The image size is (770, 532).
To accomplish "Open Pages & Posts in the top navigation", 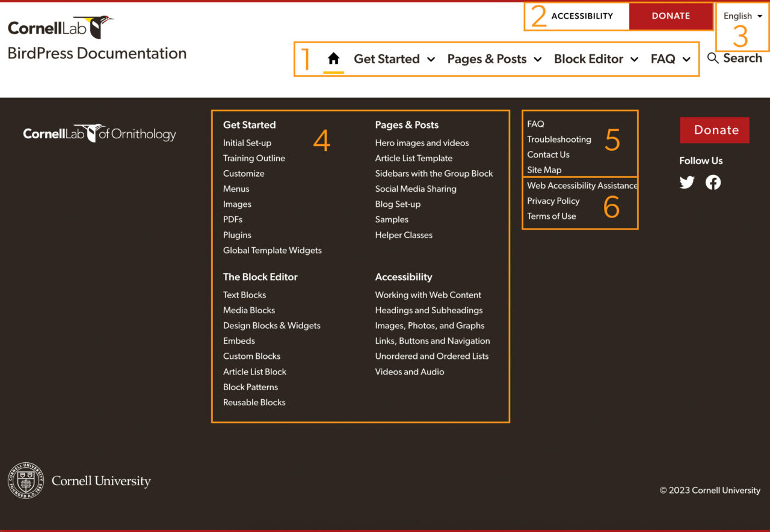I will 487,59.
